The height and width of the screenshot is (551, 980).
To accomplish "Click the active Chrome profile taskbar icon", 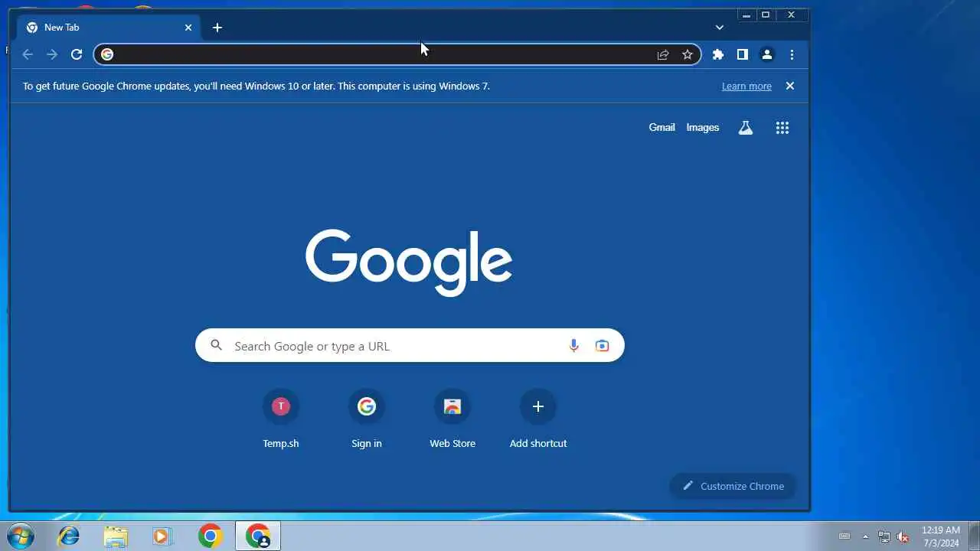I will click(258, 536).
